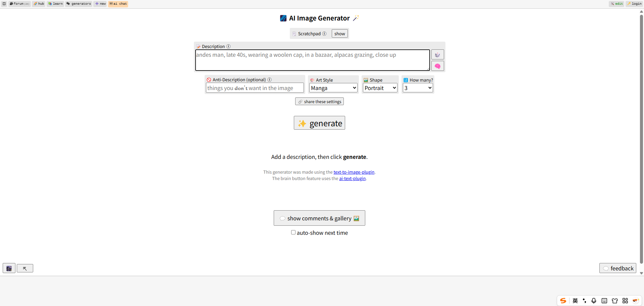
Task: Open the info tooltip next to Description
Action: [228, 46]
